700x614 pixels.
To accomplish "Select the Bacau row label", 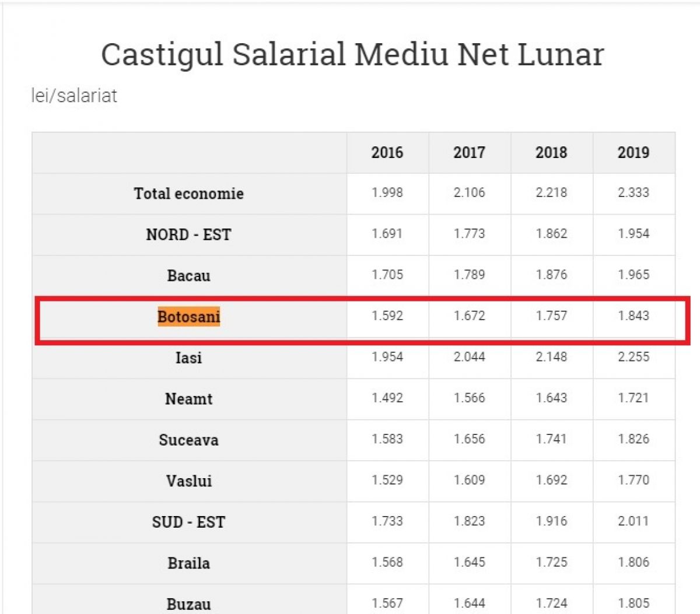I will coord(188,275).
